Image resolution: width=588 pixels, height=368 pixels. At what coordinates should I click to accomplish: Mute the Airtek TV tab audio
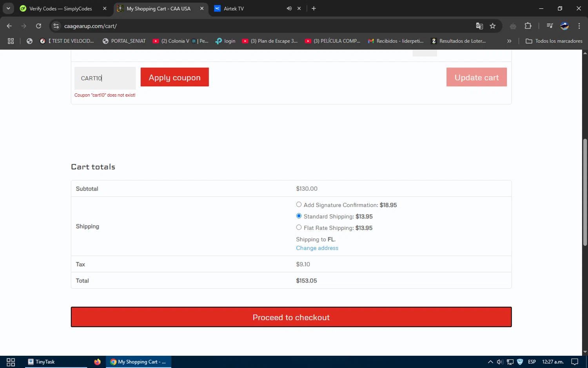coord(289,8)
